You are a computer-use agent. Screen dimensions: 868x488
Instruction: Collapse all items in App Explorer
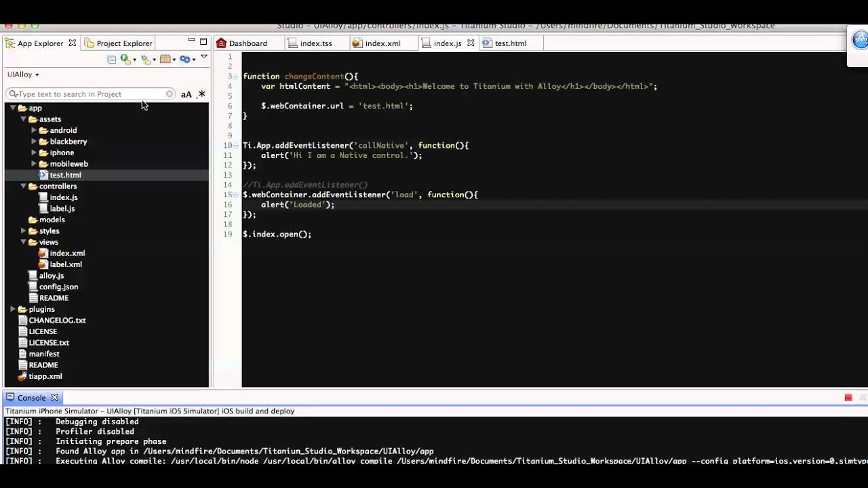111,60
